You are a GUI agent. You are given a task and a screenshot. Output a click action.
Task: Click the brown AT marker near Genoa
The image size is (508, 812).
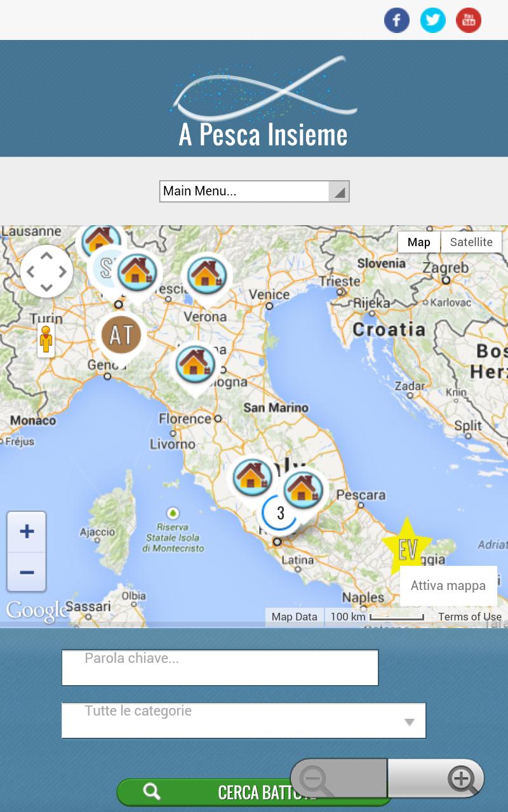click(121, 335)
